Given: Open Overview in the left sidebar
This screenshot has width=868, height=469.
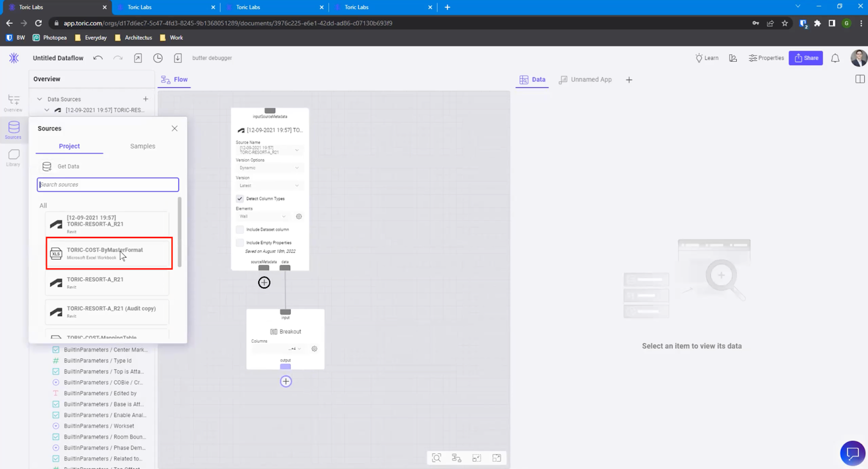Looking at the screenshot, I should click(x=14, y=102).
